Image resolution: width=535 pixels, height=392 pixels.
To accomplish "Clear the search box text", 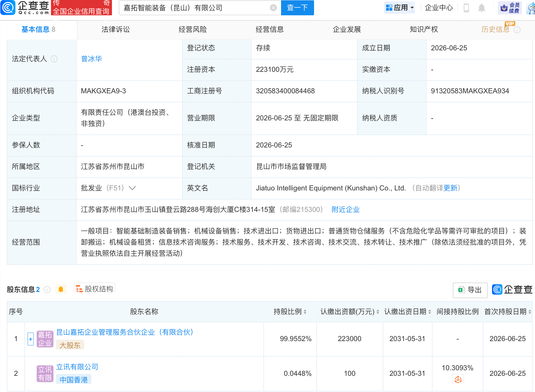I will tap(273, 8).
